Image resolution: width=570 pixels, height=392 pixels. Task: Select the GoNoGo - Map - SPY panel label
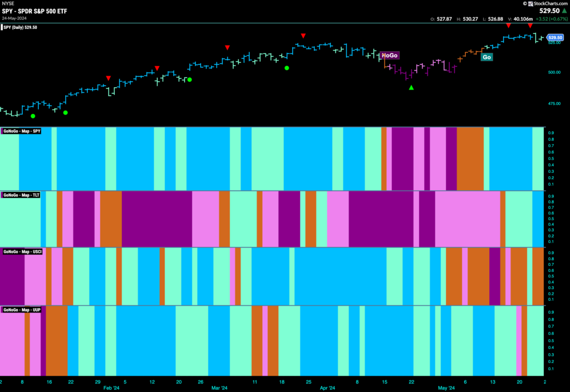[21, 132]
